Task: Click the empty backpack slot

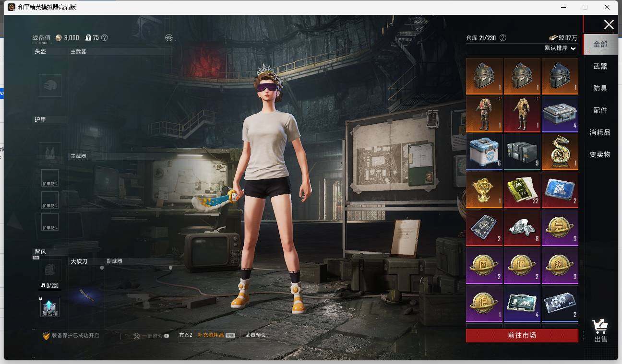Action: pos(50,270)
